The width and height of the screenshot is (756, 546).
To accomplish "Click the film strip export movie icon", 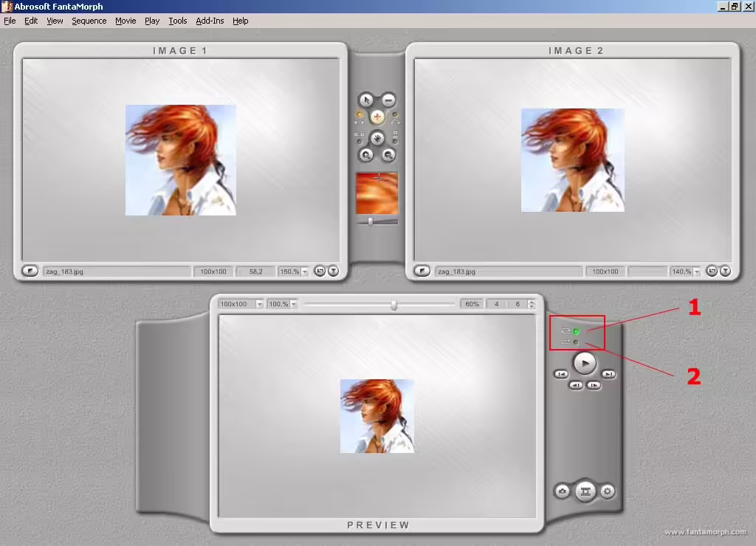I will (x=585, y=491).
